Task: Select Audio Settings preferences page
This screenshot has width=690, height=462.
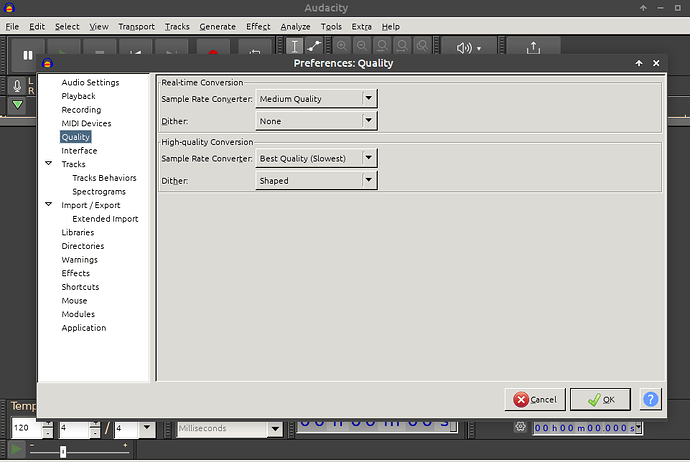Action: click(90, 82)
